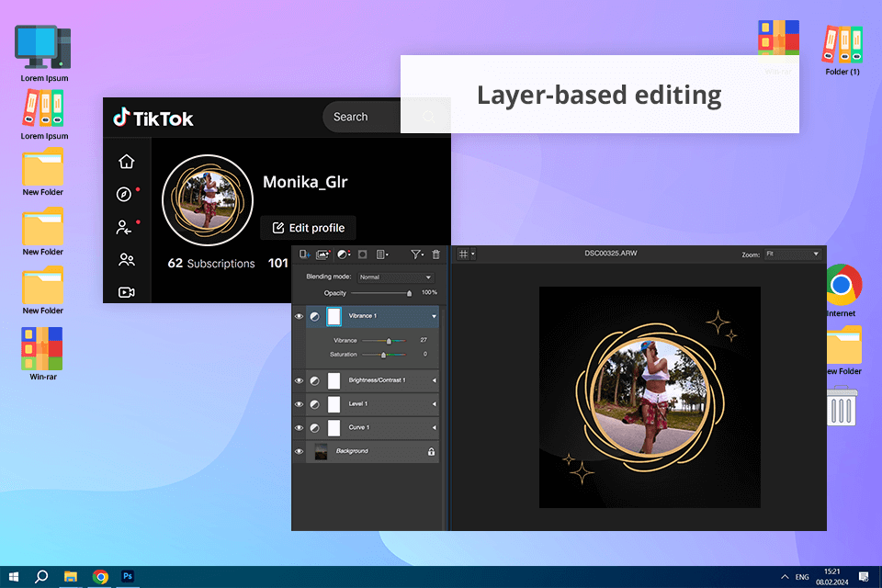This screenshot has height=588, width=882.
Task: Expand the Curve 1 layer settings
Action: [434, 428]
